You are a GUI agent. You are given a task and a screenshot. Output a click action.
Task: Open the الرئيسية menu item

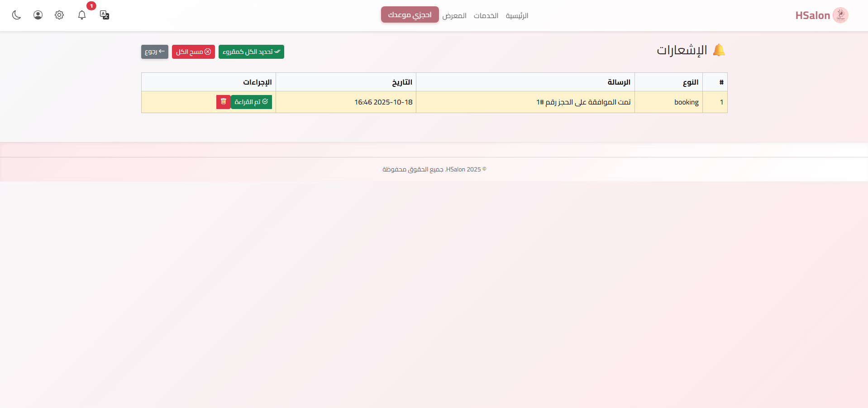(517, 15)
